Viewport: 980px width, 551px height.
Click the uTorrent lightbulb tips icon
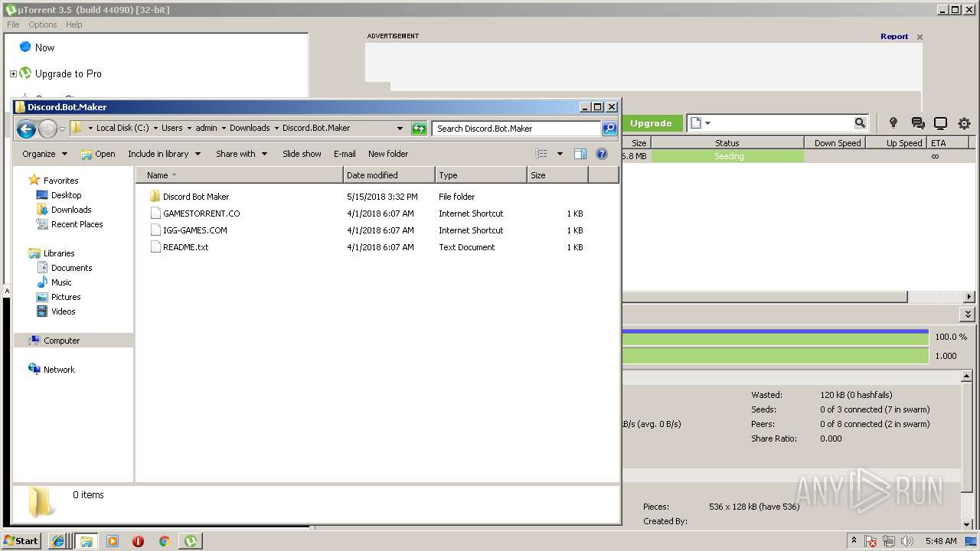point(893,123)
